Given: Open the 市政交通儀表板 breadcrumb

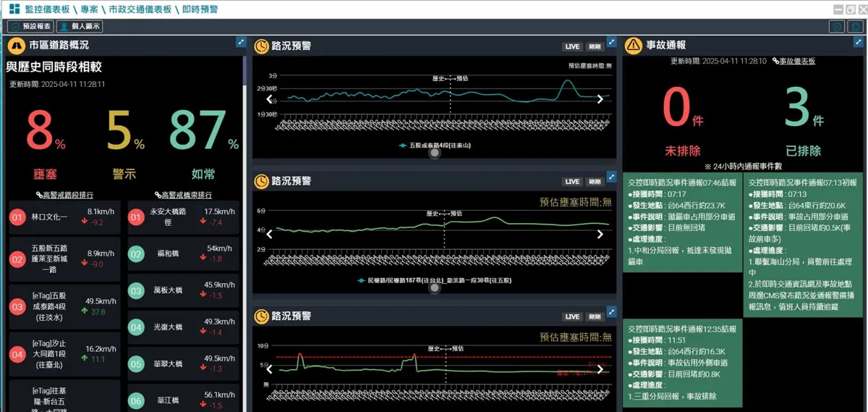Looking at the screenshot, I should (x=140, y=9).
